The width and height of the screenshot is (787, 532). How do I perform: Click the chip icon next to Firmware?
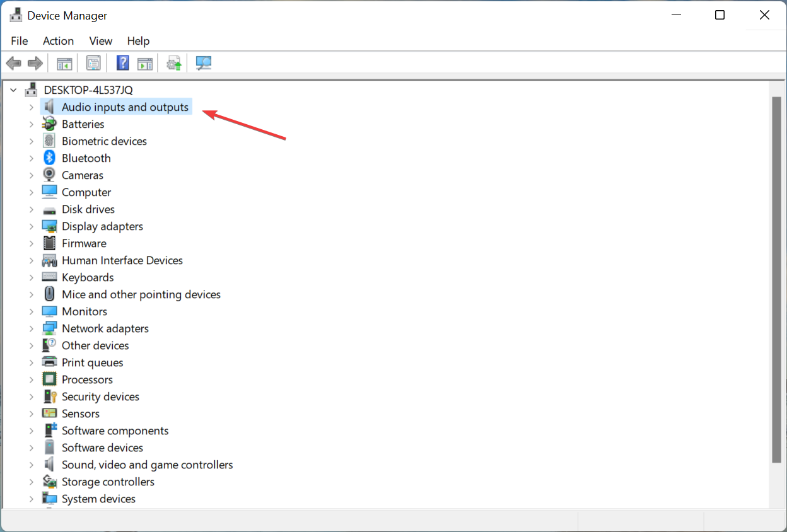[49, 243]
